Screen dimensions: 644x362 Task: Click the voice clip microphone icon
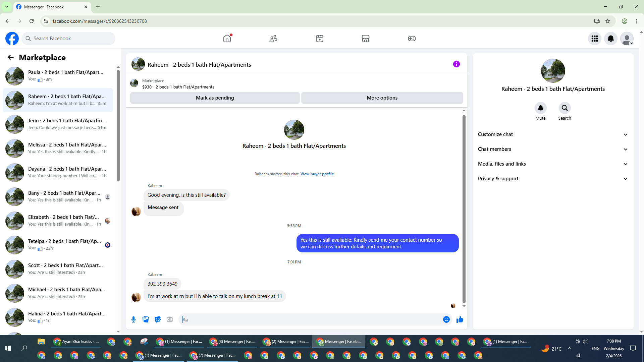[133, 319]
